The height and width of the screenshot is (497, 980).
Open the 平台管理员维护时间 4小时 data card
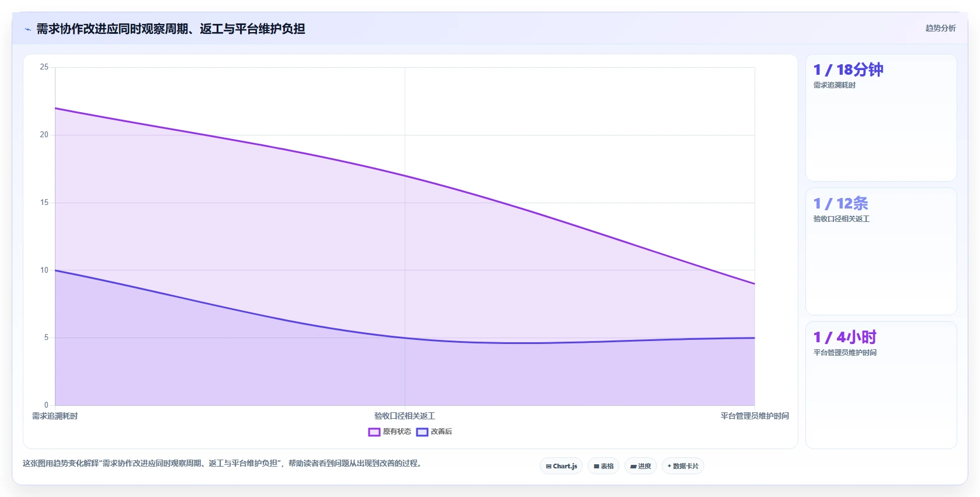881,385
